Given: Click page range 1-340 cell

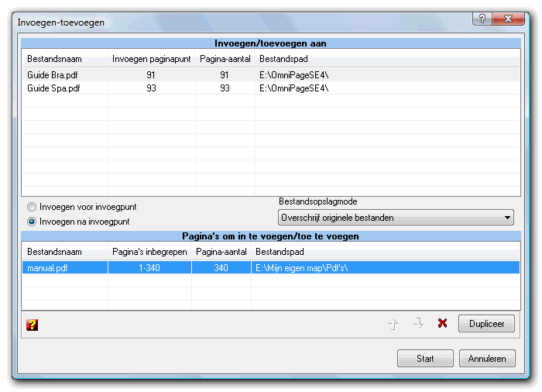Looking at the screenshot, I should 151,267.
